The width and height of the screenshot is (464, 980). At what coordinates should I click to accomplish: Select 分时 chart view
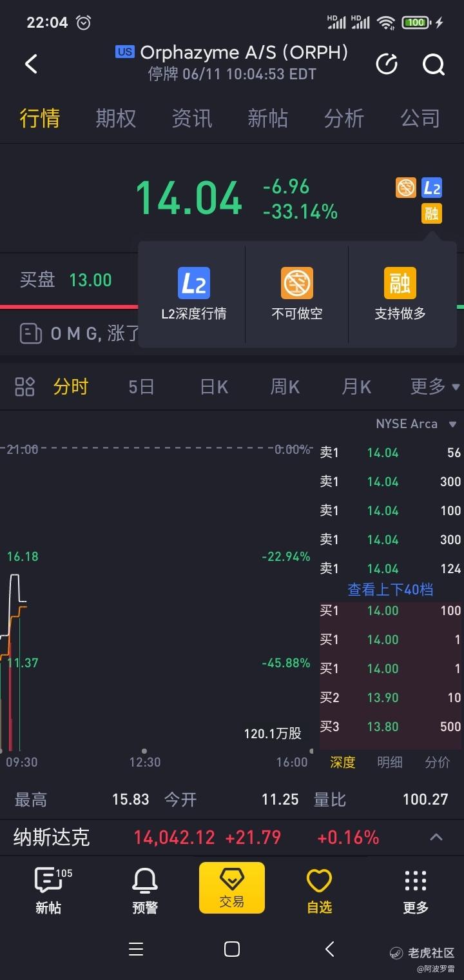(x=71, y=387)
